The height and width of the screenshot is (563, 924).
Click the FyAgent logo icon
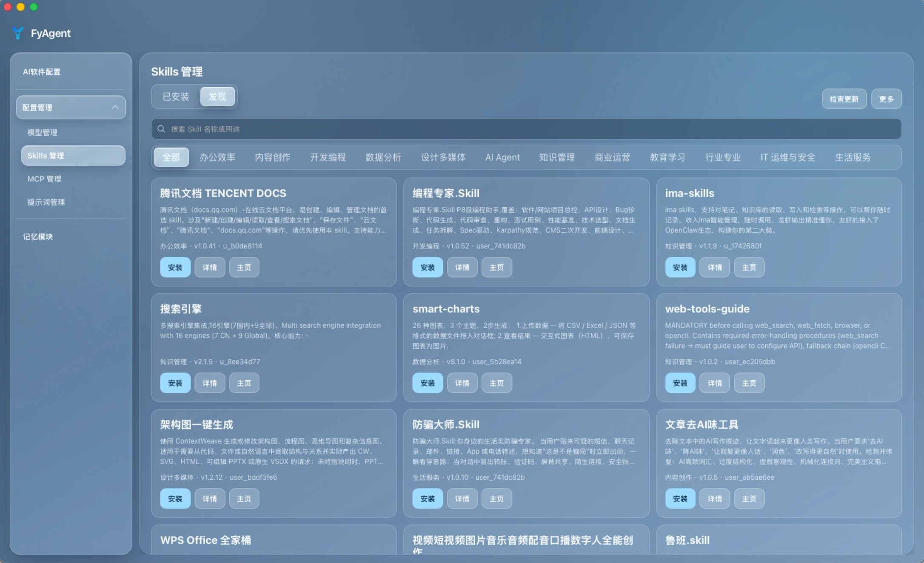(x=18, y=33)
